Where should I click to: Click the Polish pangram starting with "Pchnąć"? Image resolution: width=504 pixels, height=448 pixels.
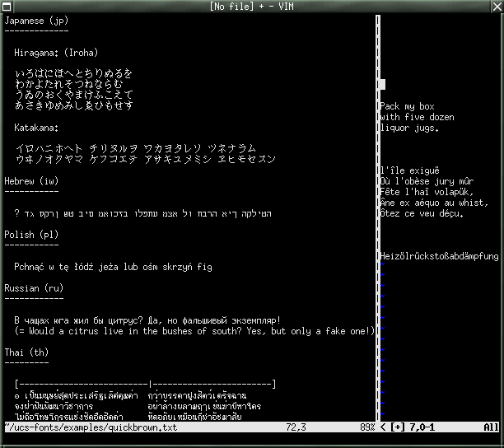[x=113, y=267]
